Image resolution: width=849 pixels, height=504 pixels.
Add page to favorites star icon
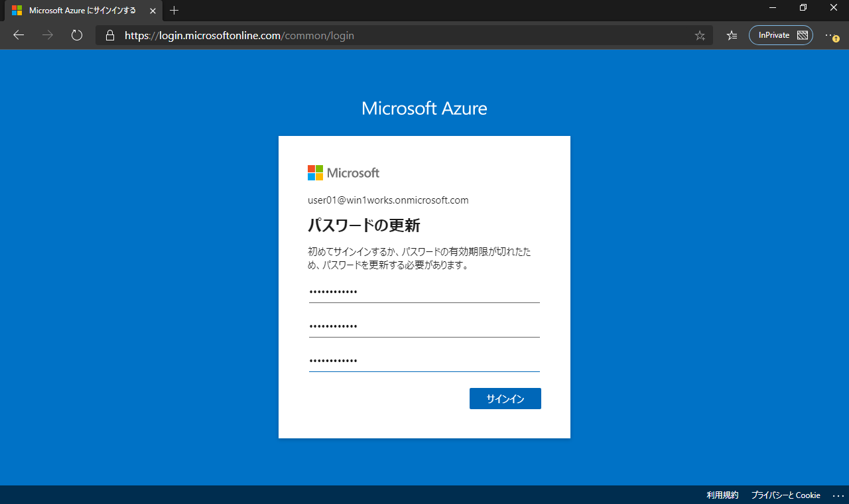tap(700, 36)
